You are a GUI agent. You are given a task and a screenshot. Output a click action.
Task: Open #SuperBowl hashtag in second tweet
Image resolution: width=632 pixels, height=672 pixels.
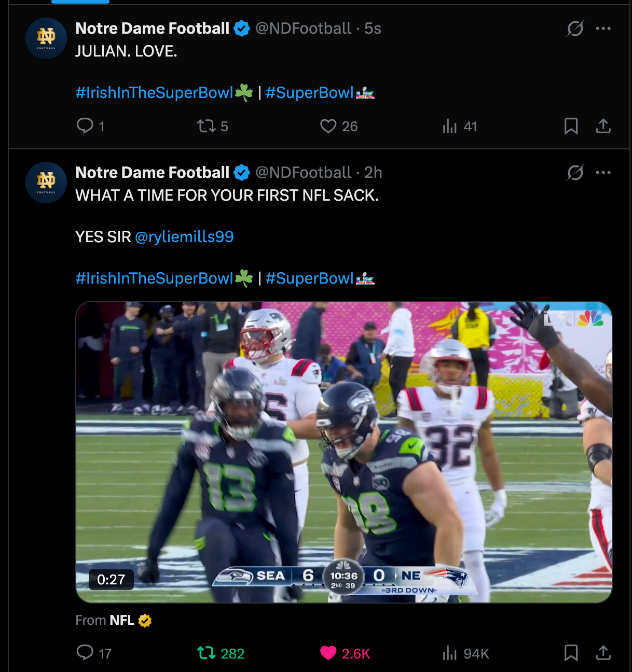310,278
